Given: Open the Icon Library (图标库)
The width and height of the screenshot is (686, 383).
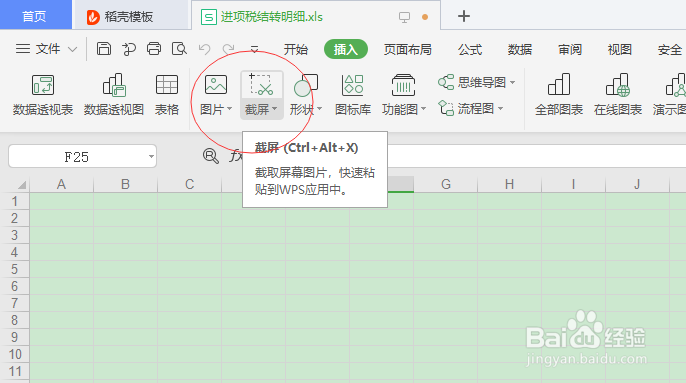Looking at the screenshot, I should pyautogui.click(x=353, y=95).
